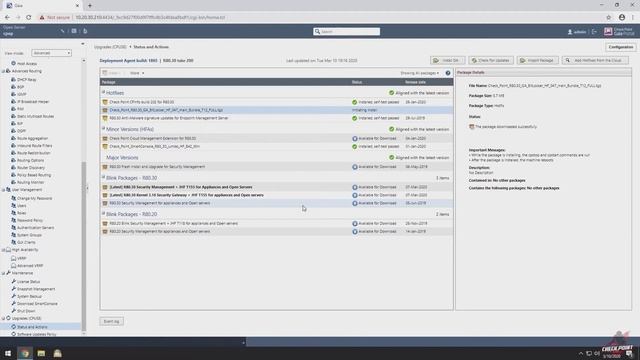Open Inbound Route Filters
This screenshot has width=640, height=360.
click(34, 146)
